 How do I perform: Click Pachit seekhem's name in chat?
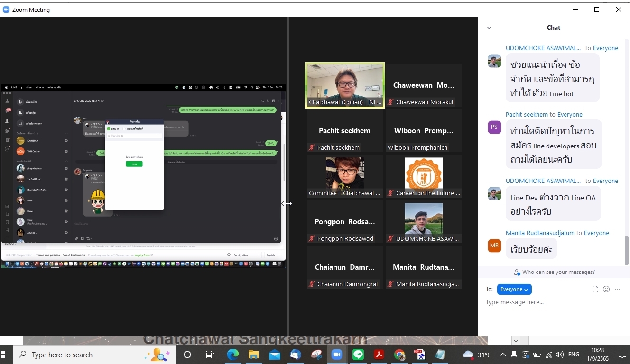click(527, 115)
